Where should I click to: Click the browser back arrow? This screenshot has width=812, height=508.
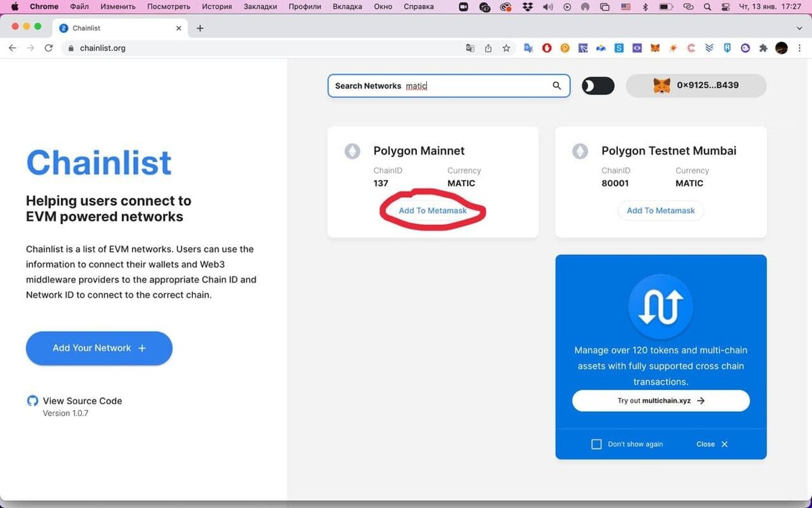click(x=12, y=48)
